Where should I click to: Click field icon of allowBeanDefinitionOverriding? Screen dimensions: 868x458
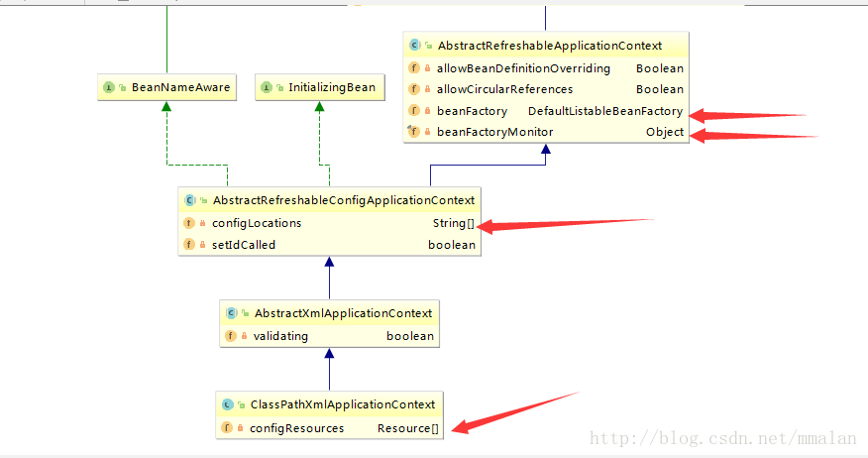(413, 68)
